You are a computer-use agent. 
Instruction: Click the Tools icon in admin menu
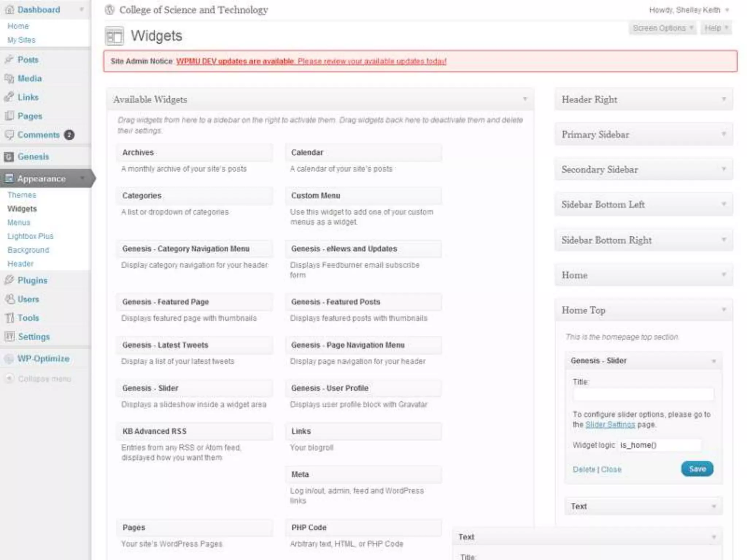coord(9,318)
